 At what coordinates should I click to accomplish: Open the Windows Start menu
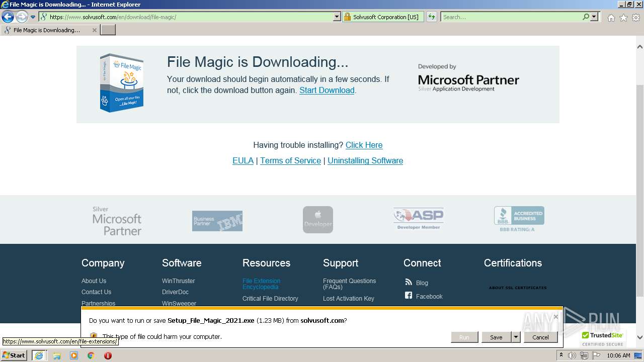click(x=14, y=355)
